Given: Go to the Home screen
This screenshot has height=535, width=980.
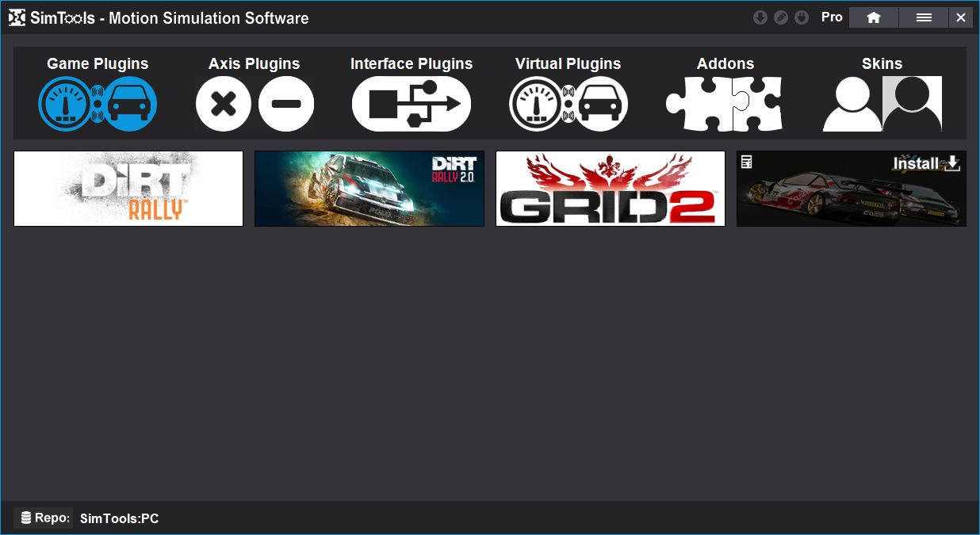Looking at the screenshot, I should point(874,17).
